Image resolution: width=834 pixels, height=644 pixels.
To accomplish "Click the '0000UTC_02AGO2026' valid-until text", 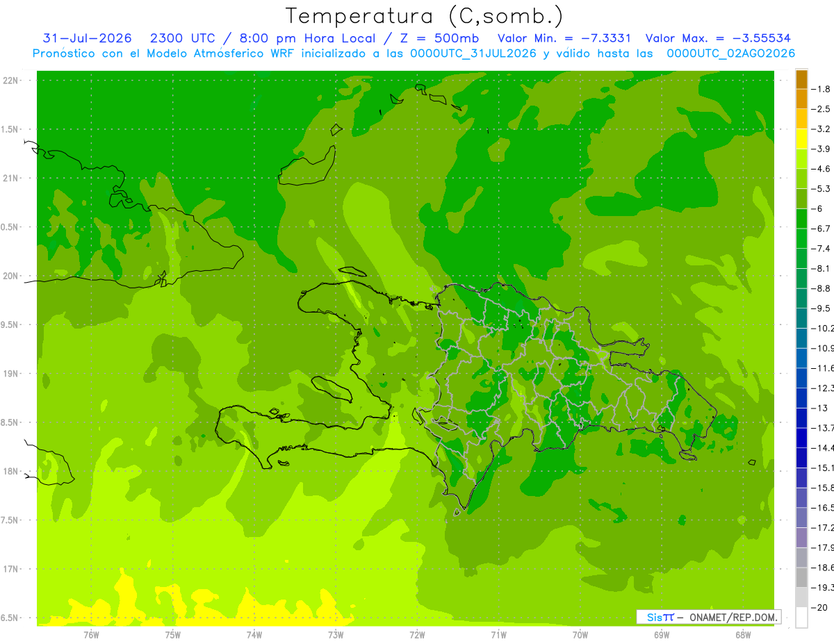I will tap(730, 53).
